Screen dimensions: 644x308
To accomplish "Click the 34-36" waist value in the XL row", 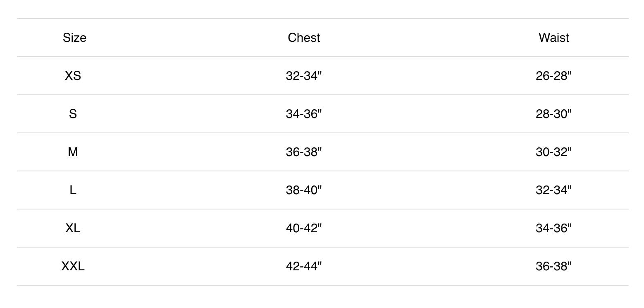I will 553,228.
